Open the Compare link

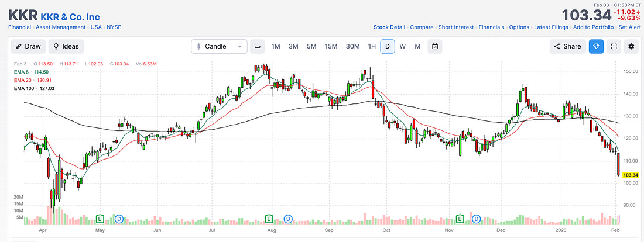[422, 27]
